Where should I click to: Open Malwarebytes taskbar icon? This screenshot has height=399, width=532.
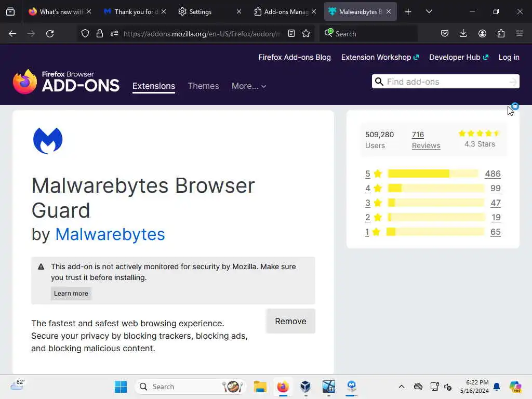tap(352, 387)
